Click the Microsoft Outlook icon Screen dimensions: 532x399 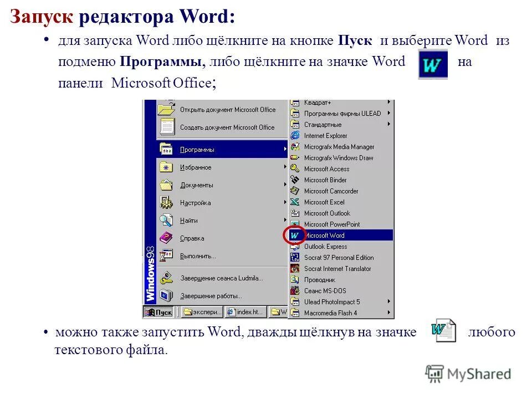pos(295,213)
